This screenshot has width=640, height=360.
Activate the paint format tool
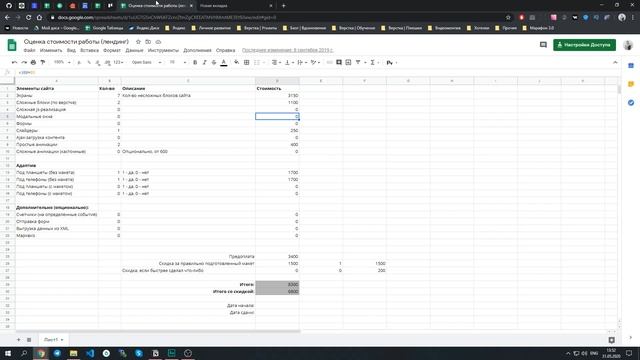(x=42, y=62)
